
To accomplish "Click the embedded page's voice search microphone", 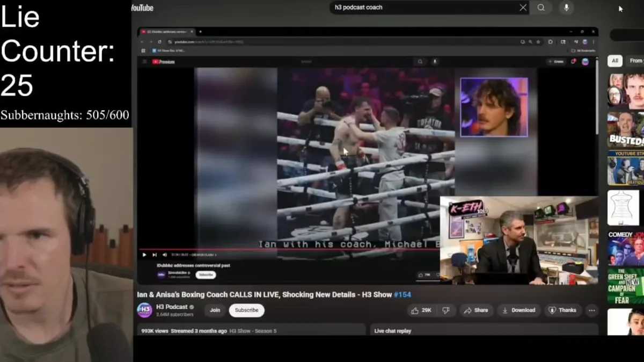I will click(435, 62).
